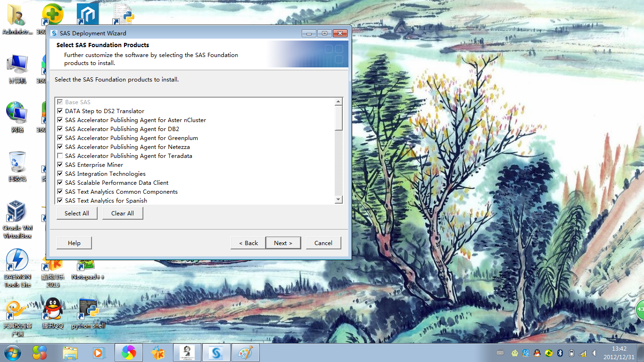Click the QQ penguin tray icon
Viewport: 644px width, 362px height.
(x=537, y=353)
